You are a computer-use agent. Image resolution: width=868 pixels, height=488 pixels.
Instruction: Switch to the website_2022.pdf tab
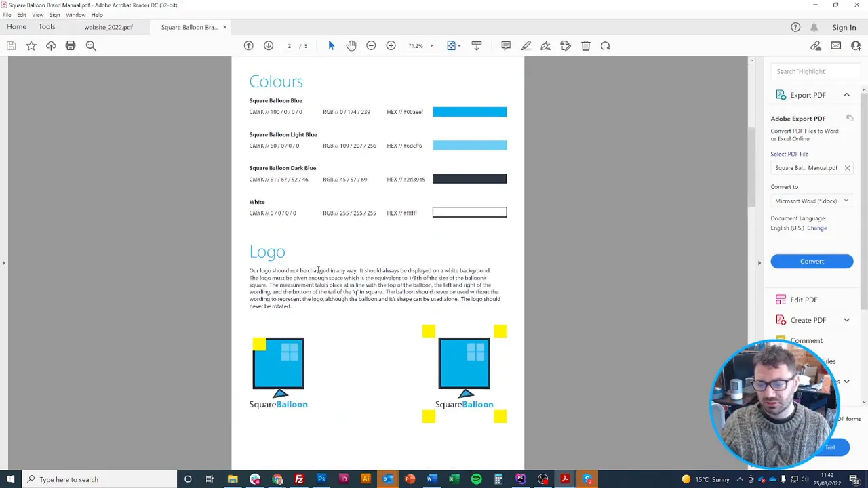(108, 27)
